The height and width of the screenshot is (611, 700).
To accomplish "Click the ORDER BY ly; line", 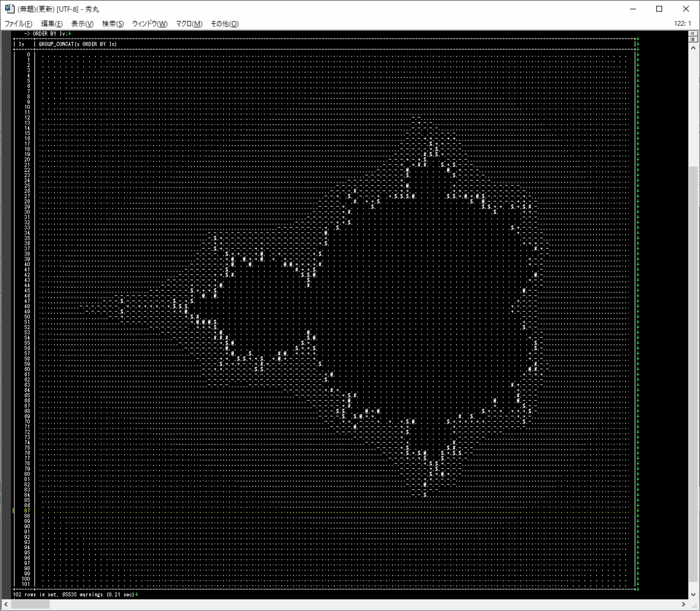I will coord(49,34).
